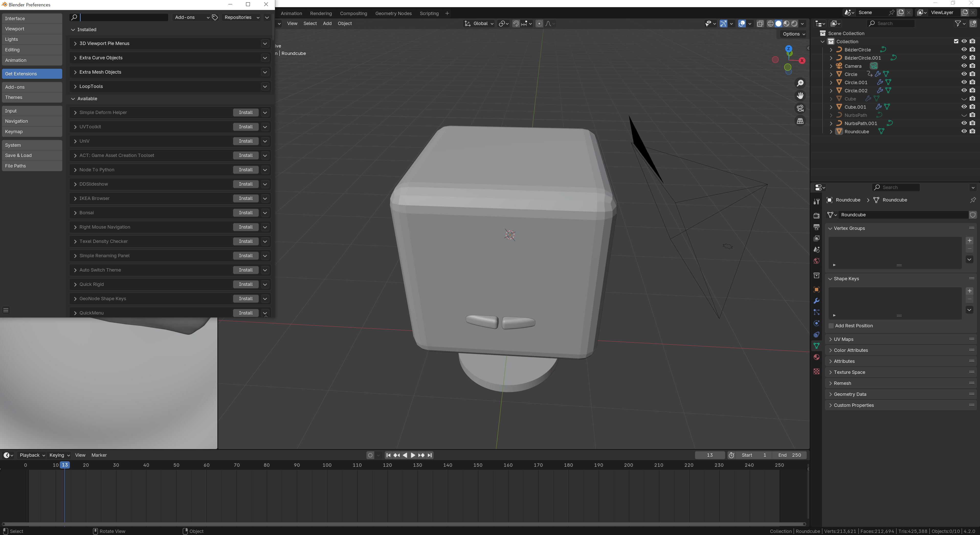Open the Scene properties tab
This screenshot has width=980, height=535.
pos(816,250)
